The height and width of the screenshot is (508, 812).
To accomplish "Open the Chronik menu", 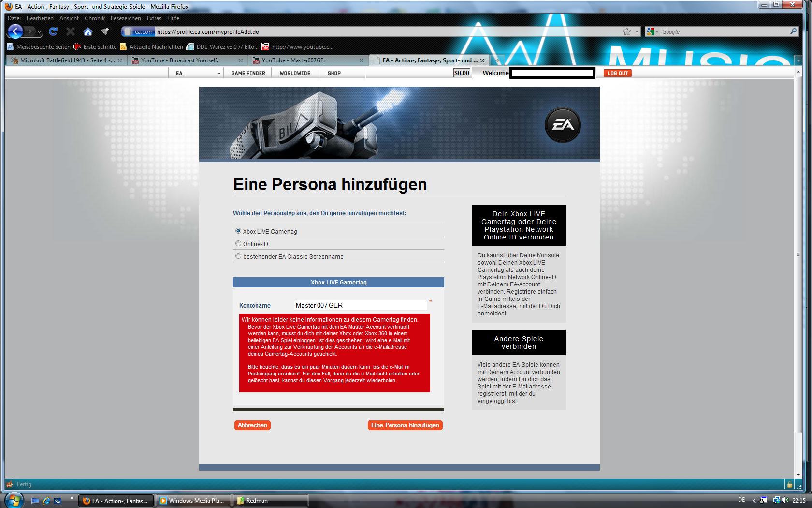I will coord(95,18).
